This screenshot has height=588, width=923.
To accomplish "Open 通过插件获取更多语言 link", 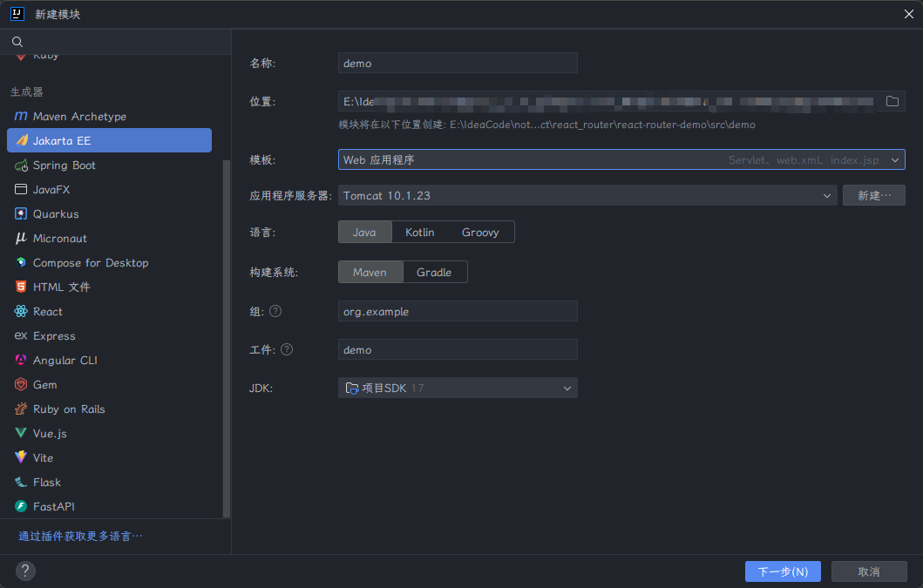I will click(x=81, y=537).
